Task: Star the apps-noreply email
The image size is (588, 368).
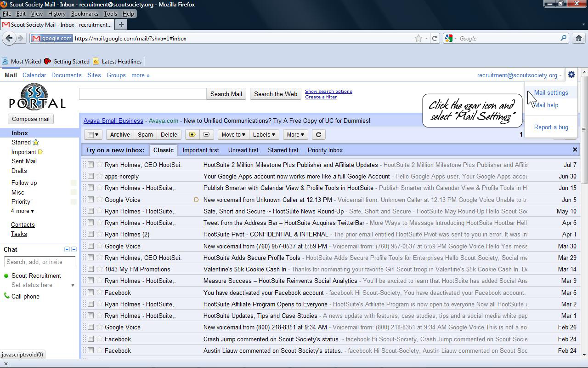Action: [x=99, y=176]
